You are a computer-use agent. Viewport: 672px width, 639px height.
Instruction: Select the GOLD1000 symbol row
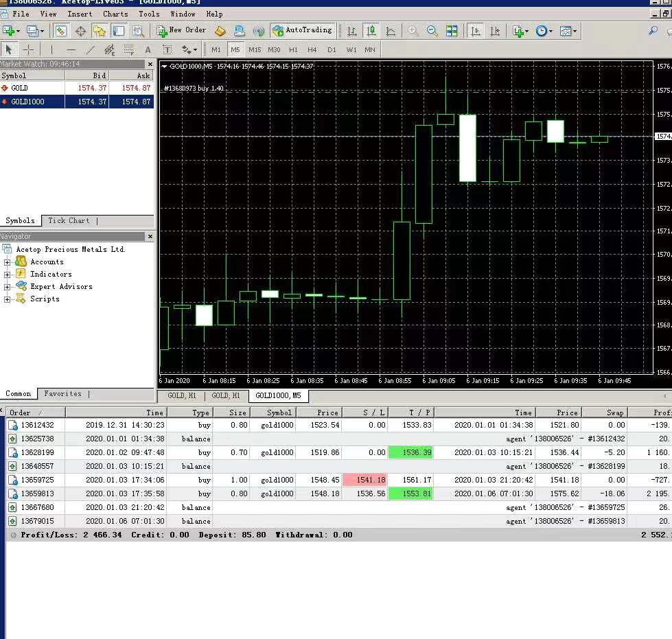click(x=77, y=102)
